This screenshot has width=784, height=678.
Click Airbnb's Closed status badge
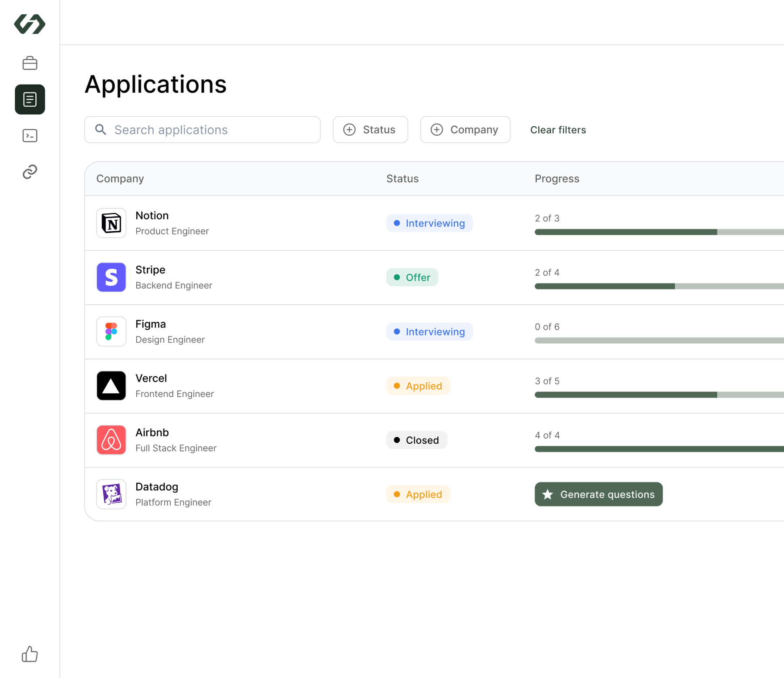click(416, 440)
